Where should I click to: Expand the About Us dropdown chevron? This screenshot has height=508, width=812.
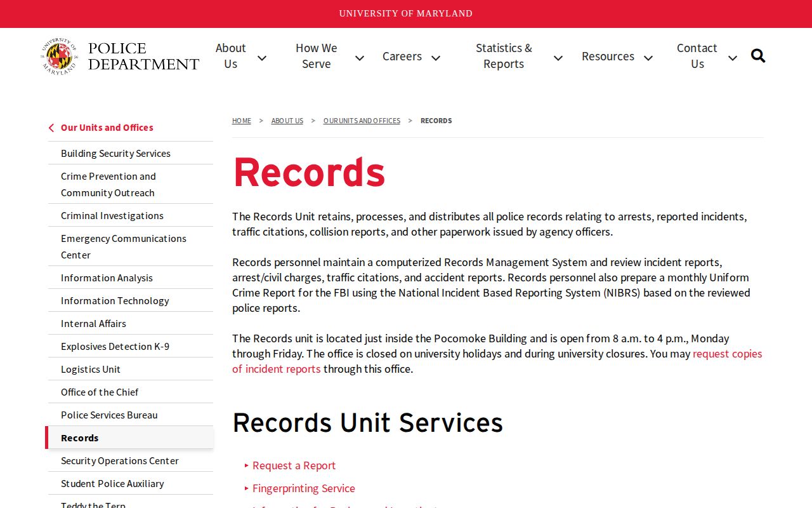point(262,58)
